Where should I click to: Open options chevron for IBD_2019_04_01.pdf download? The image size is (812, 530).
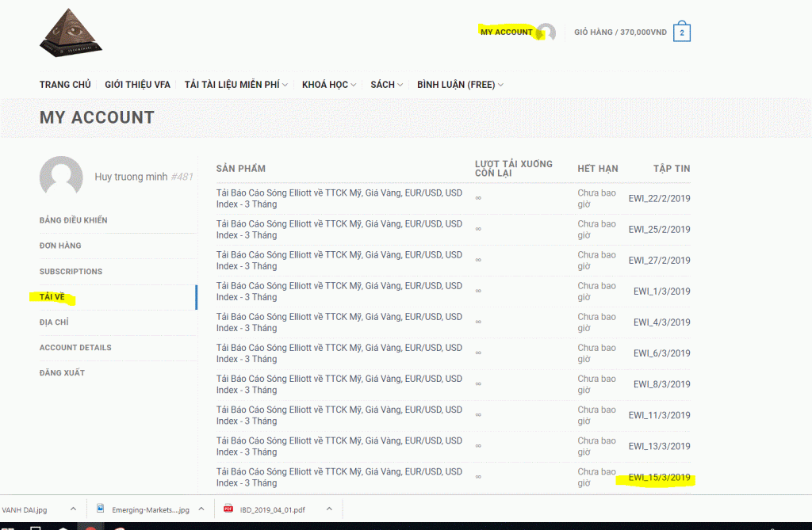(x=329, y=509)
